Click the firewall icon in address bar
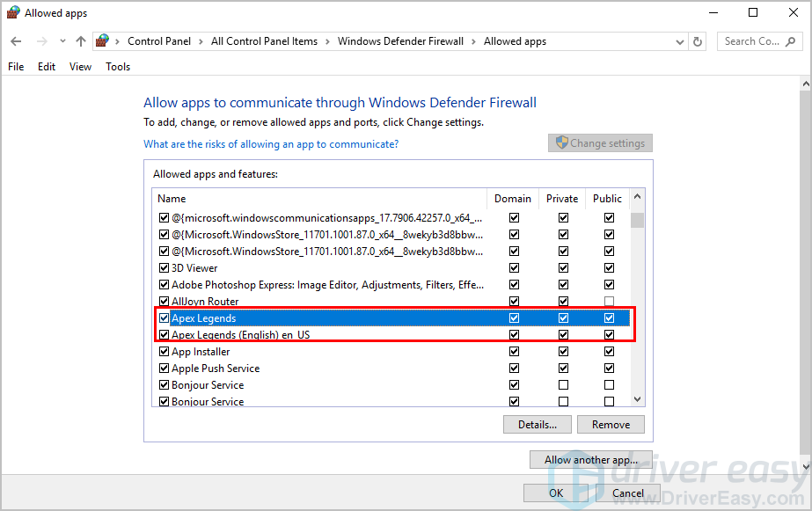Image resolution: width=812 pixels, height=511 pixels. coord(103,41)
